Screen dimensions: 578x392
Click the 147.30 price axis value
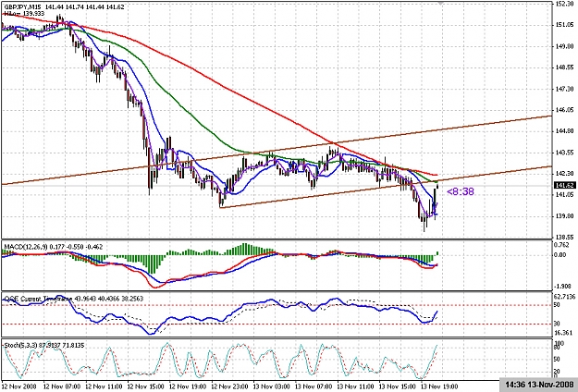click(563, 89)
